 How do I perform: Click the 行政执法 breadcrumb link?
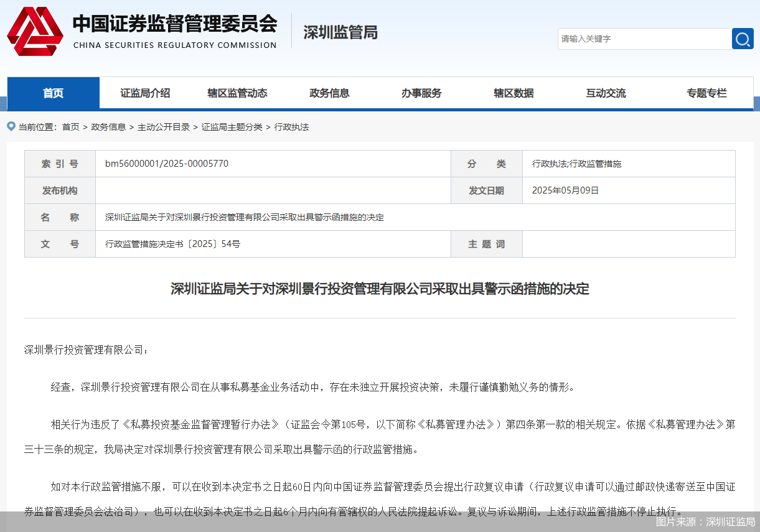tap(291, 127)
